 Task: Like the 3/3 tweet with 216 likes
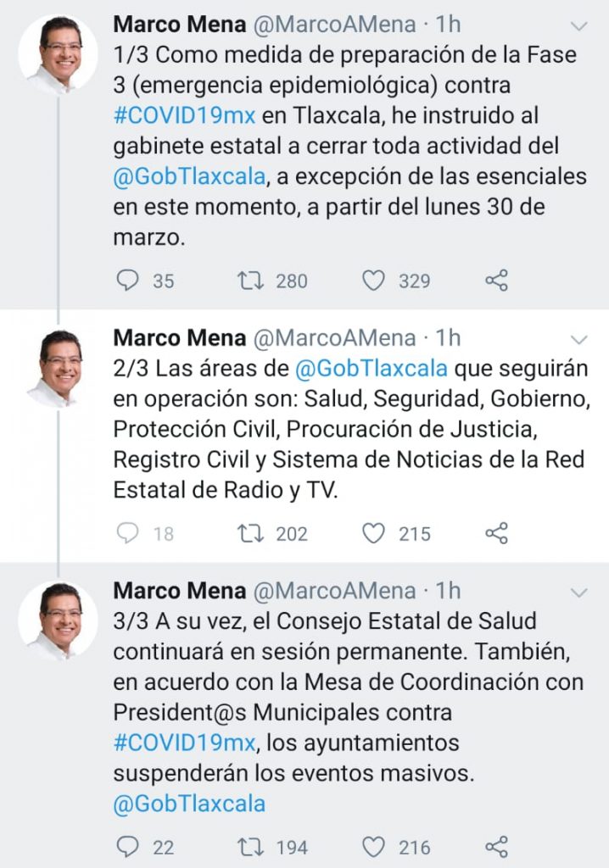(373, 846)
